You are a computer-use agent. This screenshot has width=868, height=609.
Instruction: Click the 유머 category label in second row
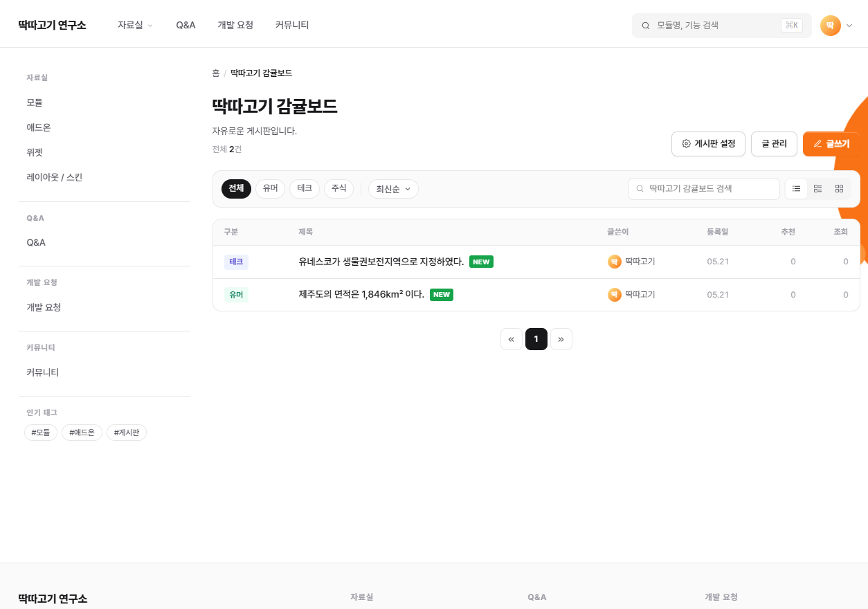pyautogui.click(x=236, y=295)
